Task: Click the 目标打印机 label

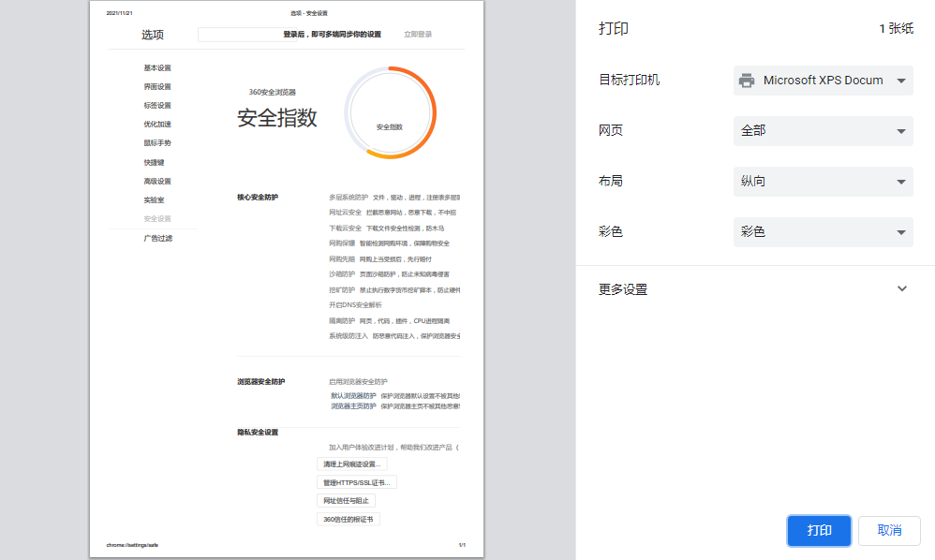Action: point(629,80)
